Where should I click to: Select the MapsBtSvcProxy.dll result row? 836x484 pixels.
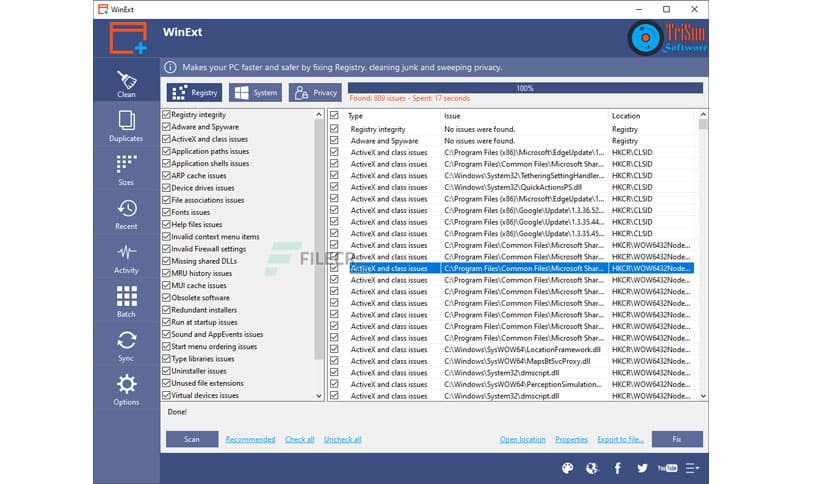coord(512,361)
